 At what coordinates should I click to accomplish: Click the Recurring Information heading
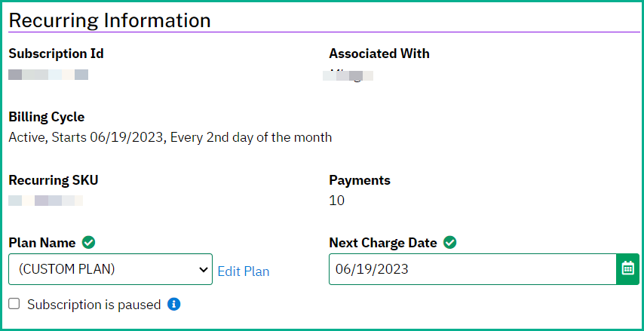click(109, 20)
